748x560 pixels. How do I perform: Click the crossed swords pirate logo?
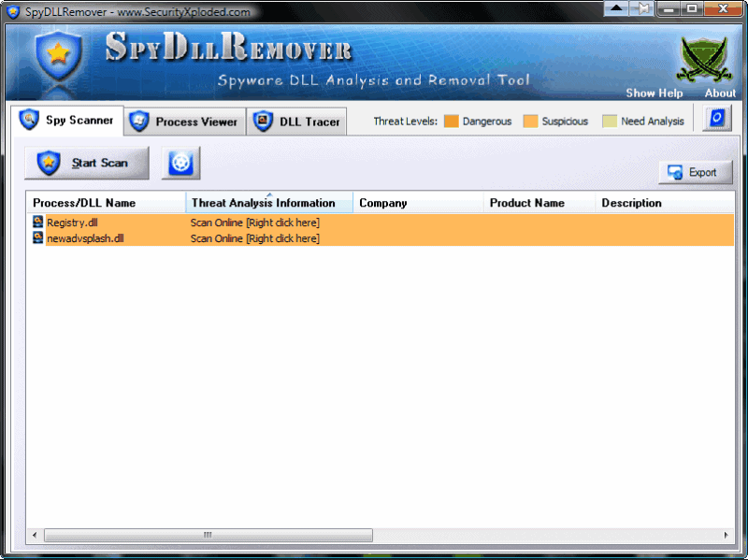pyautogui.click(x=704, y=60)
